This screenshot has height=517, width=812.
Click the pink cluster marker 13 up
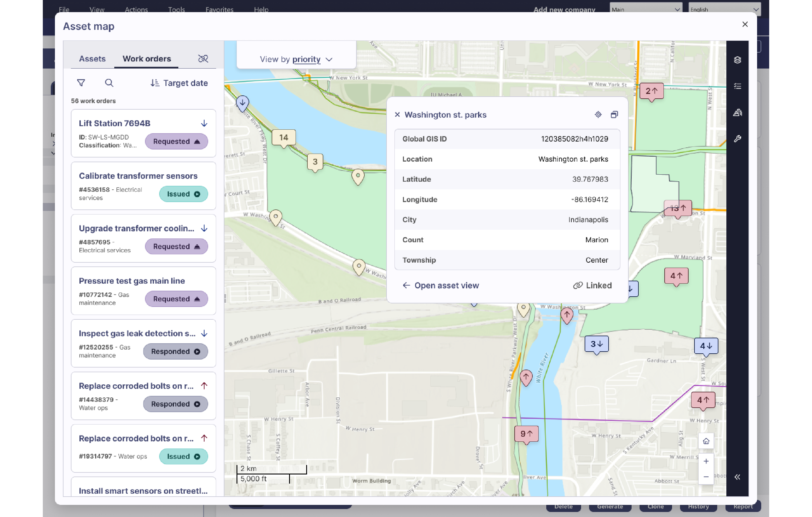coord(678,208)
